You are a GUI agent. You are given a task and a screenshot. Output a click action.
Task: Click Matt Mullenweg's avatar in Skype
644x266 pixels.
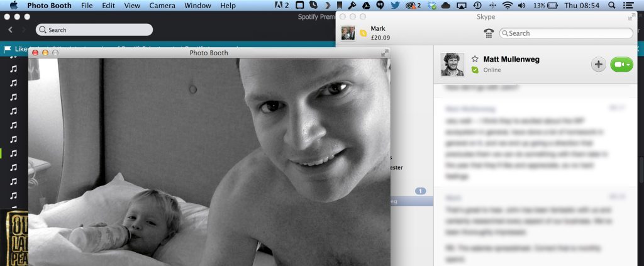pyautogui.click(x=452, y=64)
